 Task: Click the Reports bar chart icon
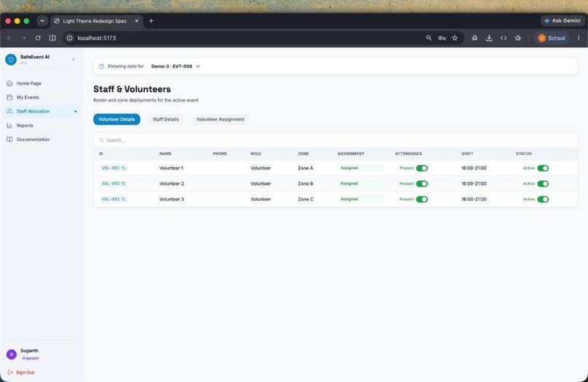pyautogui.click(x=9, y=126)
